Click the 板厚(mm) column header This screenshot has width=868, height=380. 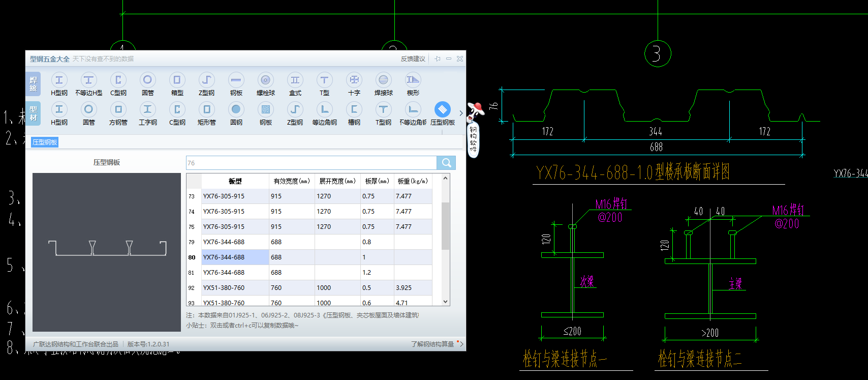(377, 181)
